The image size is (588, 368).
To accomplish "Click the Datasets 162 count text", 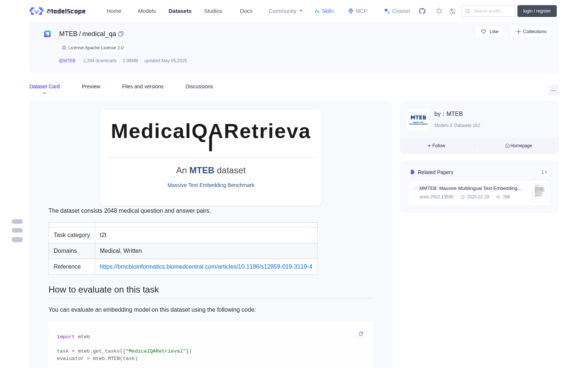I will tap(467, 125).
